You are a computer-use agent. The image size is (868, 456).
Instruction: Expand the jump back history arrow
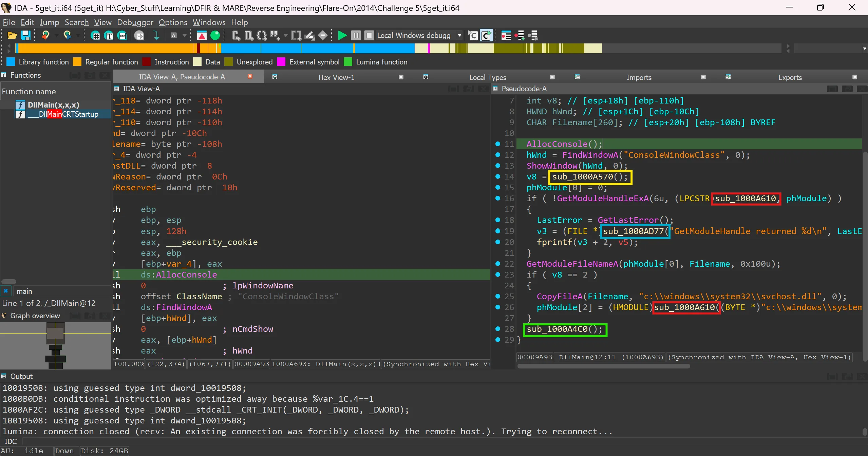tap(56, 35)
